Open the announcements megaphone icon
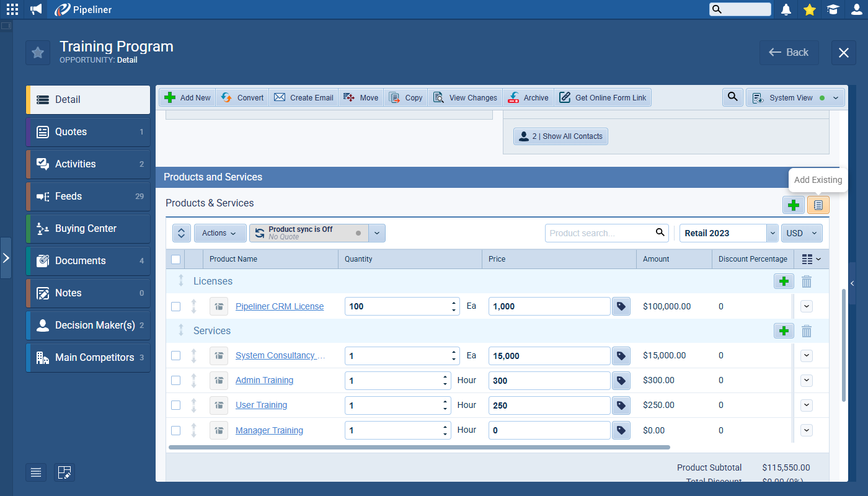This screenshot has height=496, width=868. pos(36,9)
